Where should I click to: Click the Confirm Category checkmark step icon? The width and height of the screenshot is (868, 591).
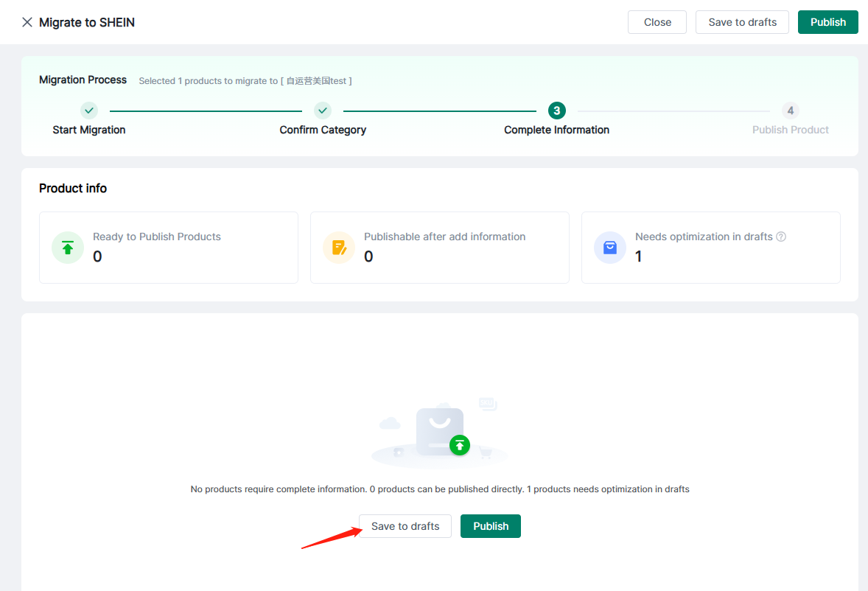323,111
